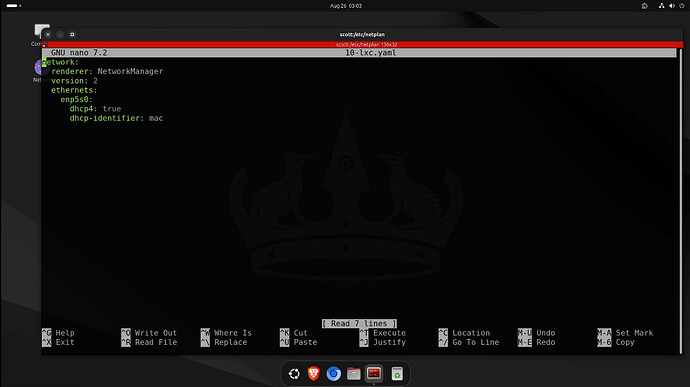The height and width of the screenshot is (387, 690).
Task: Open the Trash icon in the dock
Action: tap(397, 374)
